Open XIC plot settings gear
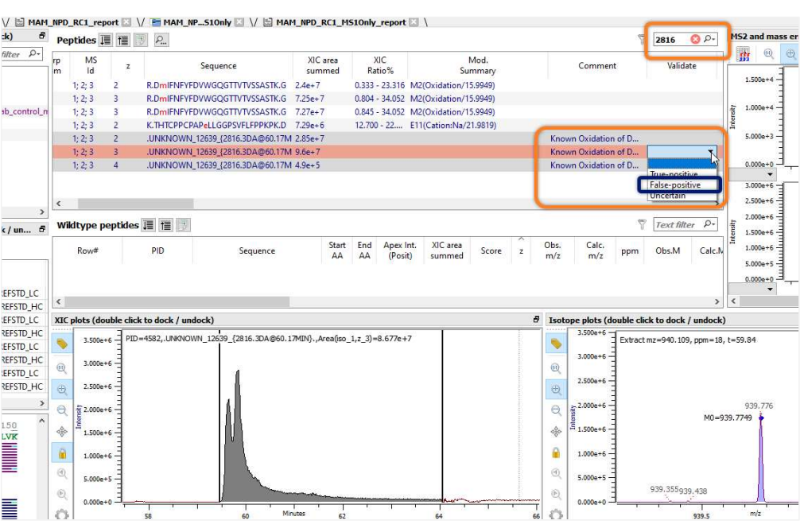Image resolution: width=804 pixels, height=532 pixels. coord(62,514)
